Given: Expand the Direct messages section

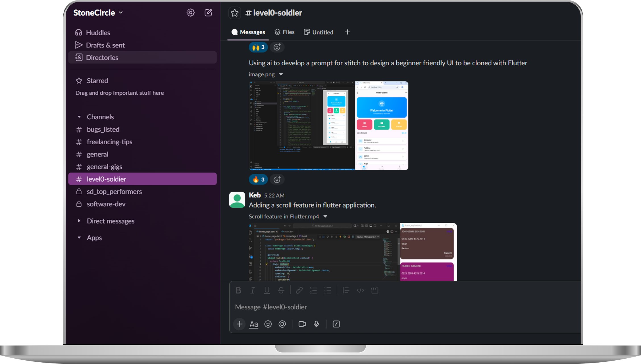Looking at the screenshot, I should pyautogui.click(x=79, y=221).
